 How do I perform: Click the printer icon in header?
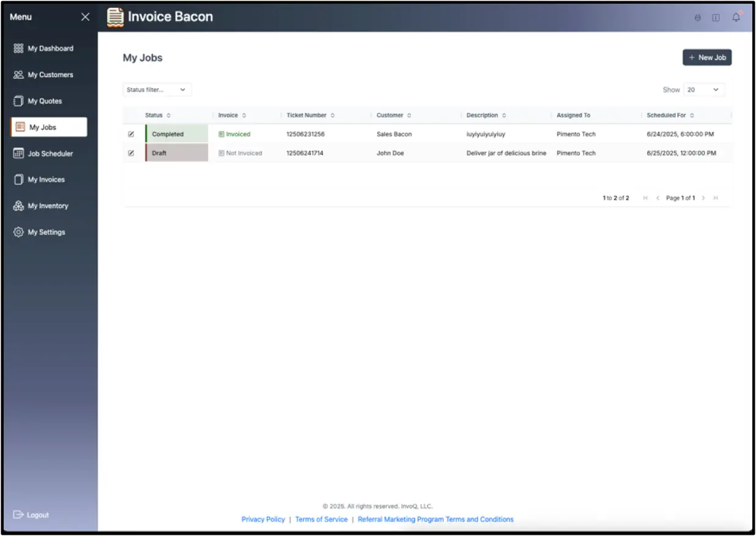click(x=698, y=18)
